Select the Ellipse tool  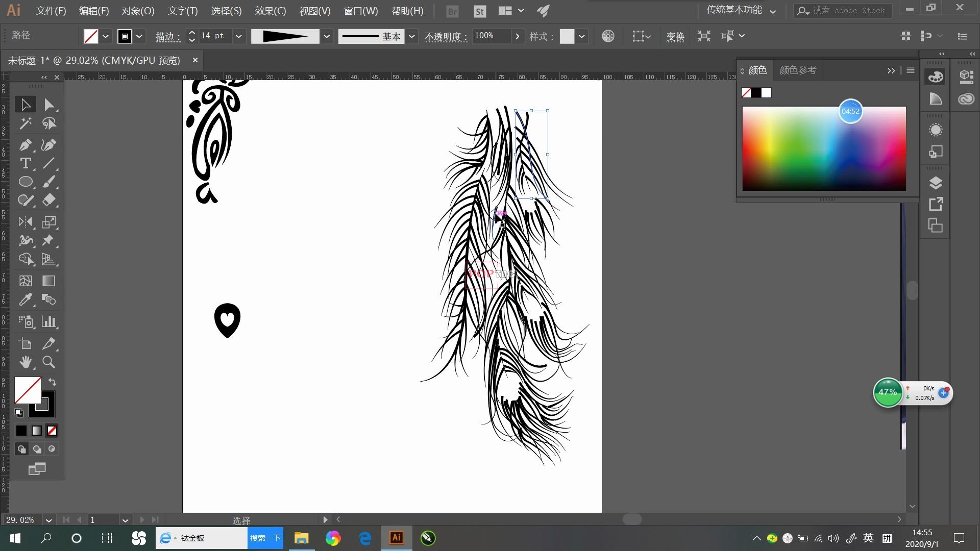[x=25, y=182]
